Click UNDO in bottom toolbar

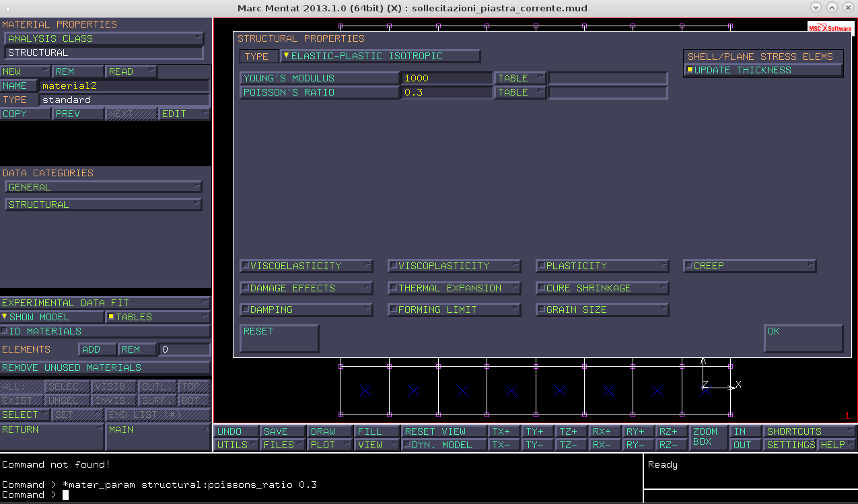[236, 431]
